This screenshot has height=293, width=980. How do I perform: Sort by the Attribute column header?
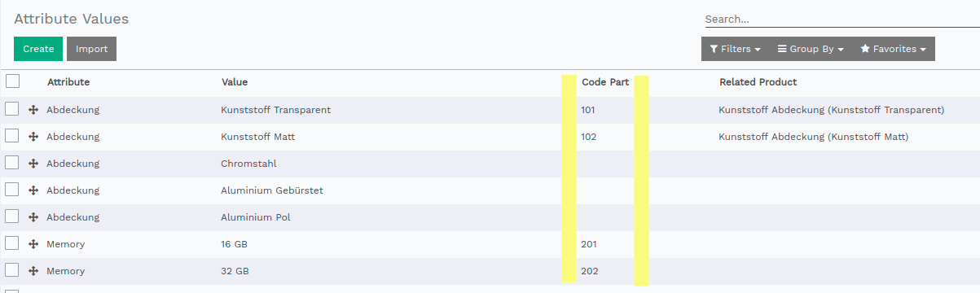[x=68, y=82]
